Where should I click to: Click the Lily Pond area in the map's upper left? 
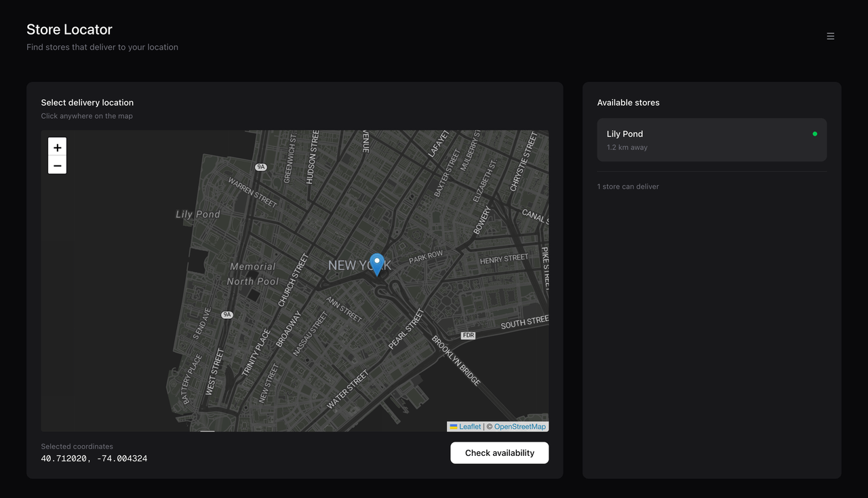(x=197, y=214)
